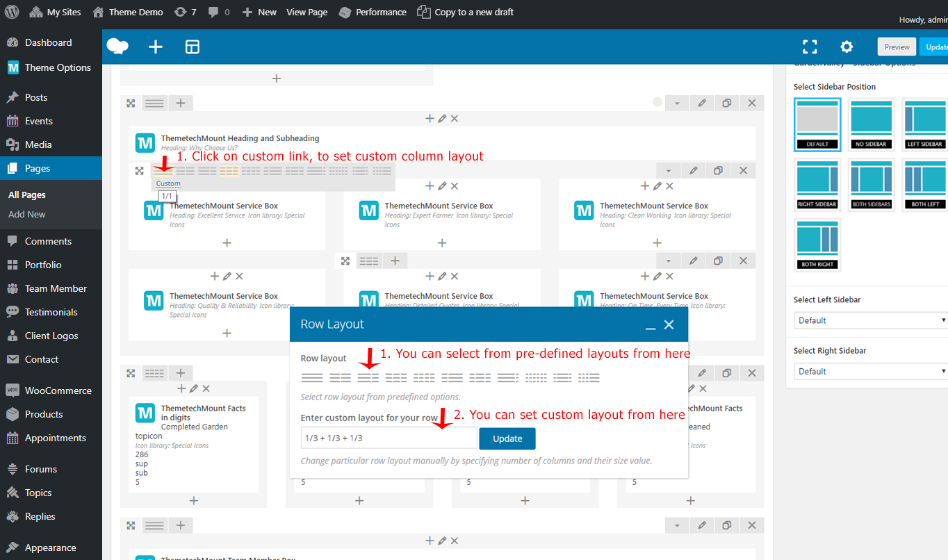Open Select Left Sidebar dropdown
This screenshot has width=948, height=560.
(870, 320)
